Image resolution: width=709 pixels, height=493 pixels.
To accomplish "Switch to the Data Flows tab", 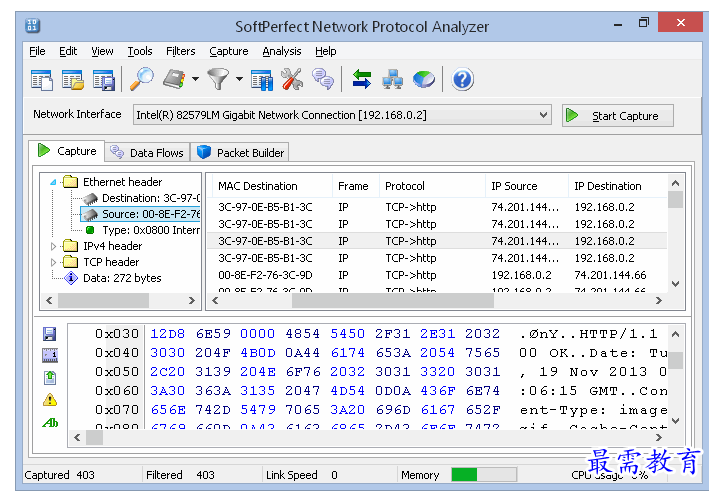I will 147,152.
